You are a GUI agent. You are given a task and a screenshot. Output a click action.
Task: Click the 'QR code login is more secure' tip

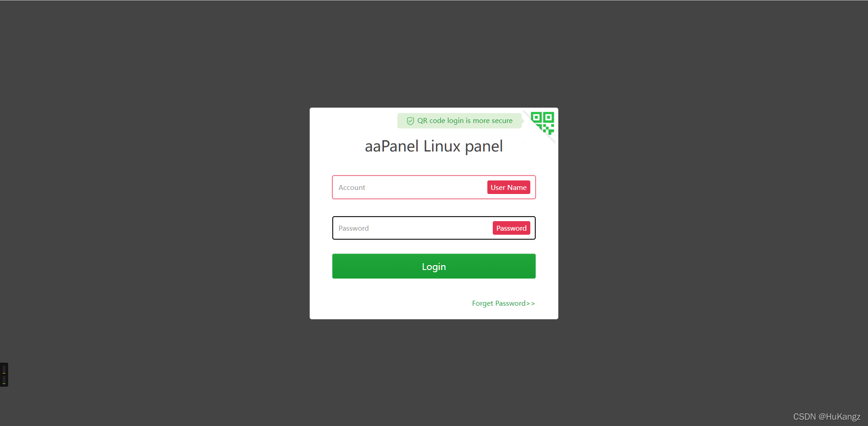[x=459, y=121]
